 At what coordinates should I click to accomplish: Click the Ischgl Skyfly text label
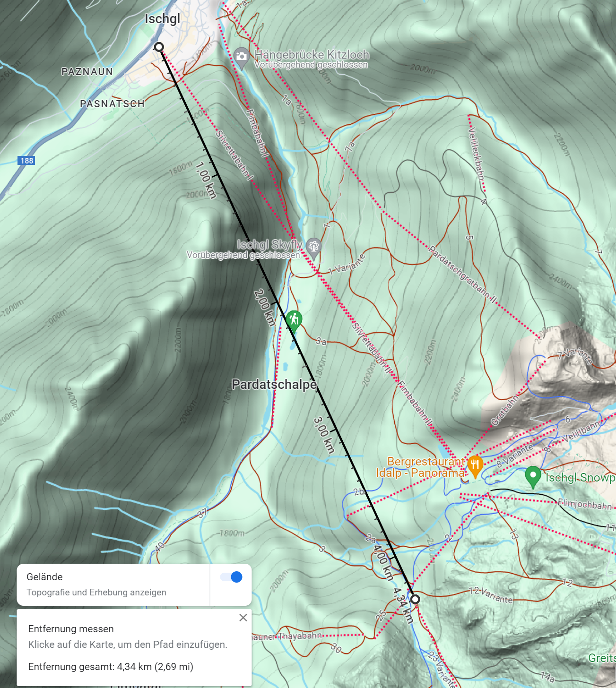click(269, 244)
